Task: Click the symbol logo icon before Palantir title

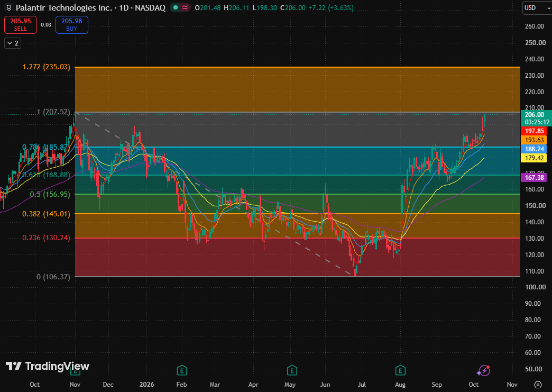Action: 9,8
